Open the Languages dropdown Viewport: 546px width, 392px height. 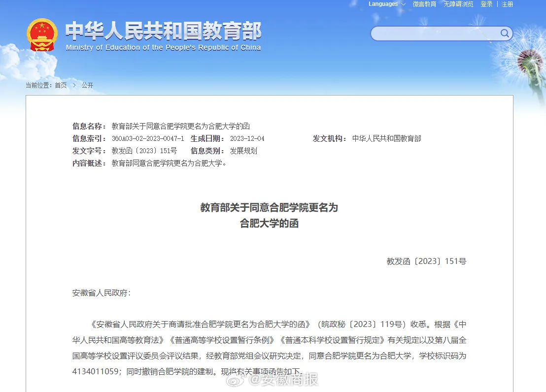(387, 4)
